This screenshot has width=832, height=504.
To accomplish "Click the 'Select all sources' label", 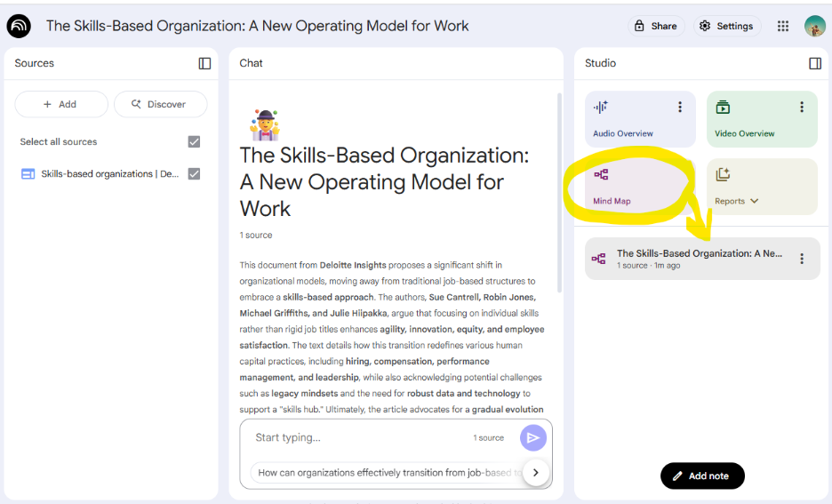I will 59,141.
